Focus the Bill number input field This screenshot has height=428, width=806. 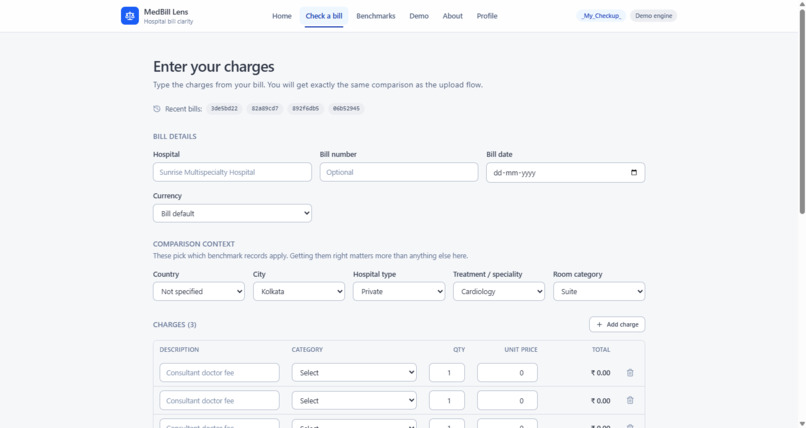[x=399, y=172]
